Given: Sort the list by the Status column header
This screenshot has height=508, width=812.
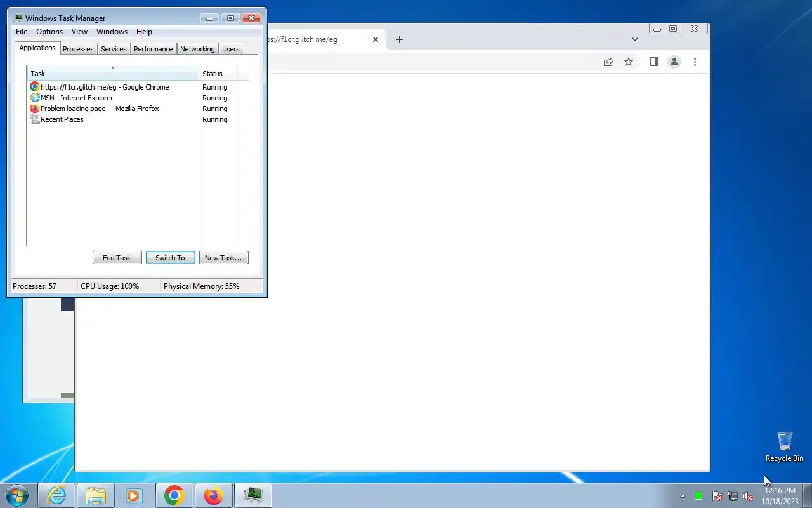Looking at the screenshot, I should coord(218,73).
